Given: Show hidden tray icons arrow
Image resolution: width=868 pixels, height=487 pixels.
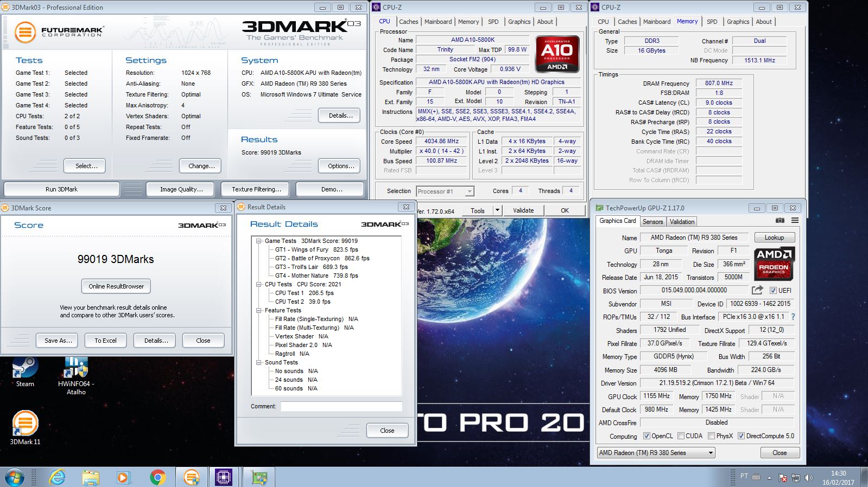Looking at the screenshot, I should pos(769,478).
